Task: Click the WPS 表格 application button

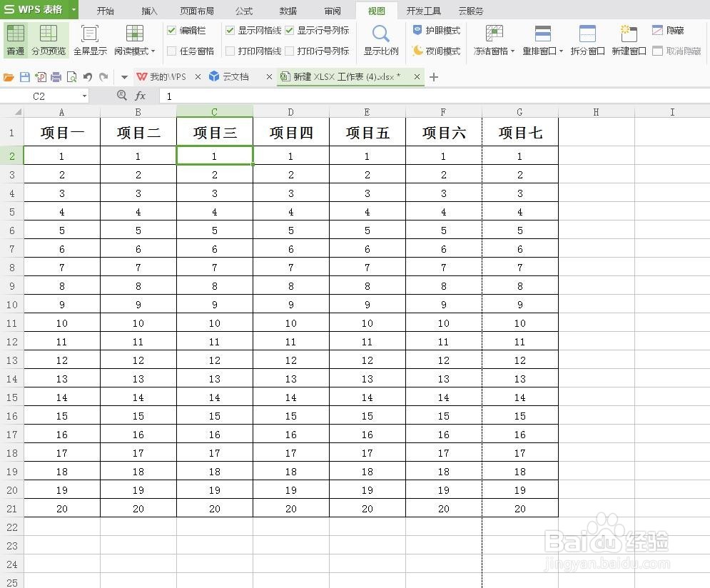Action: (34, 9)
